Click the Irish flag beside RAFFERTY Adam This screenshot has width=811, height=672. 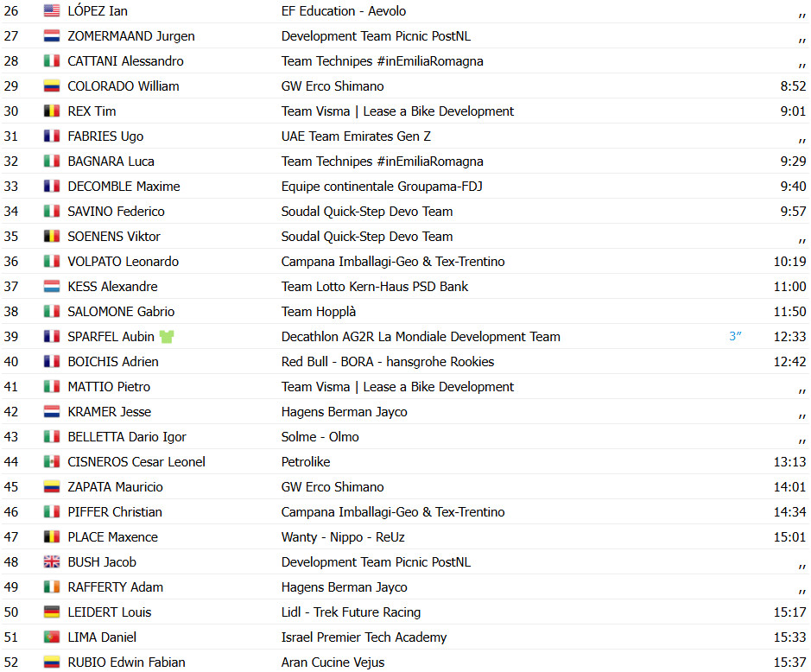pyautogui.click(x=52, y=586)
